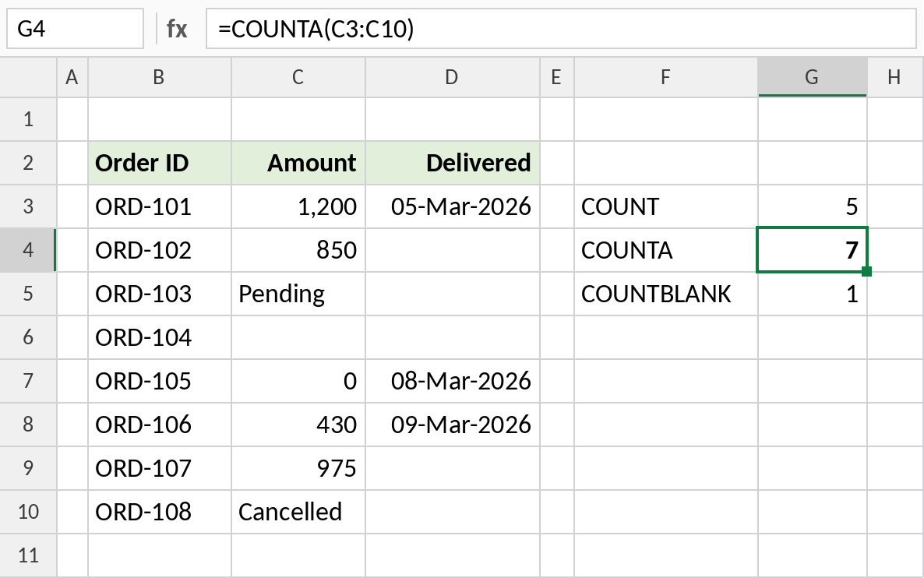Select column B header
The image size is (924, 578).
coord(159,77)
